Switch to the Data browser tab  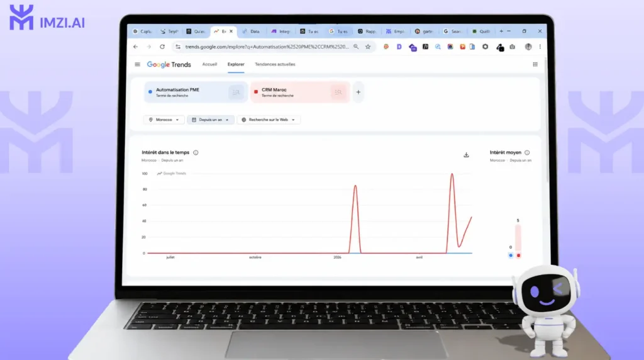click(x=251, y=31)
